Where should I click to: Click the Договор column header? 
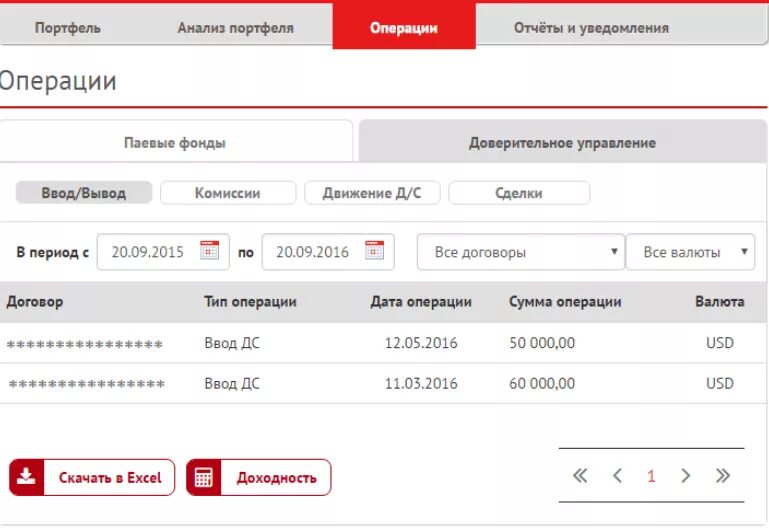point(35,301)
